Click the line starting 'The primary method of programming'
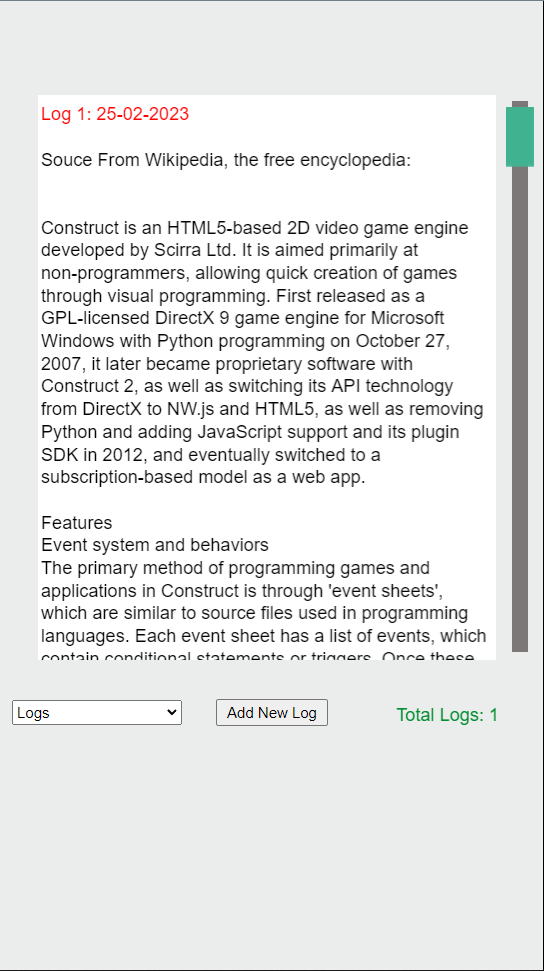Image resolution: width=544 pixels, height=971 pixels. pos(235,568)
